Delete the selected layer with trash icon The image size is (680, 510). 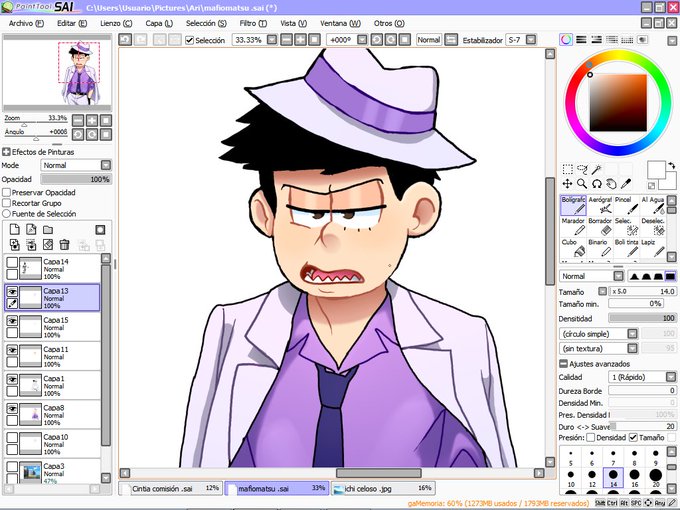pyautogui.click(x=65, y=245)
